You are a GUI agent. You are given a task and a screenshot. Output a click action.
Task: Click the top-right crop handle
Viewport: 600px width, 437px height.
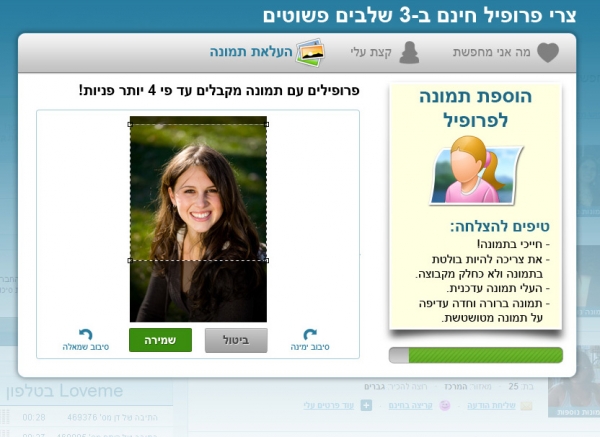click(x=267, y=124)
